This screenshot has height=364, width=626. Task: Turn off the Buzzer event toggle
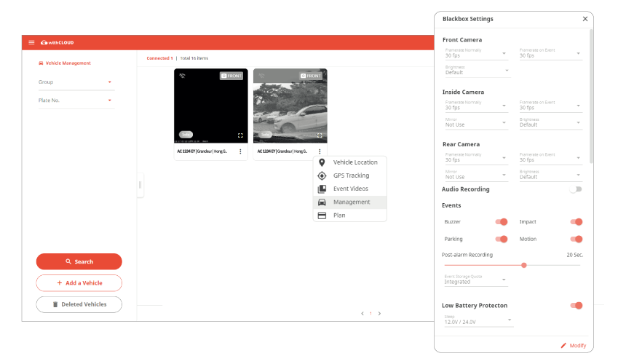501,221
